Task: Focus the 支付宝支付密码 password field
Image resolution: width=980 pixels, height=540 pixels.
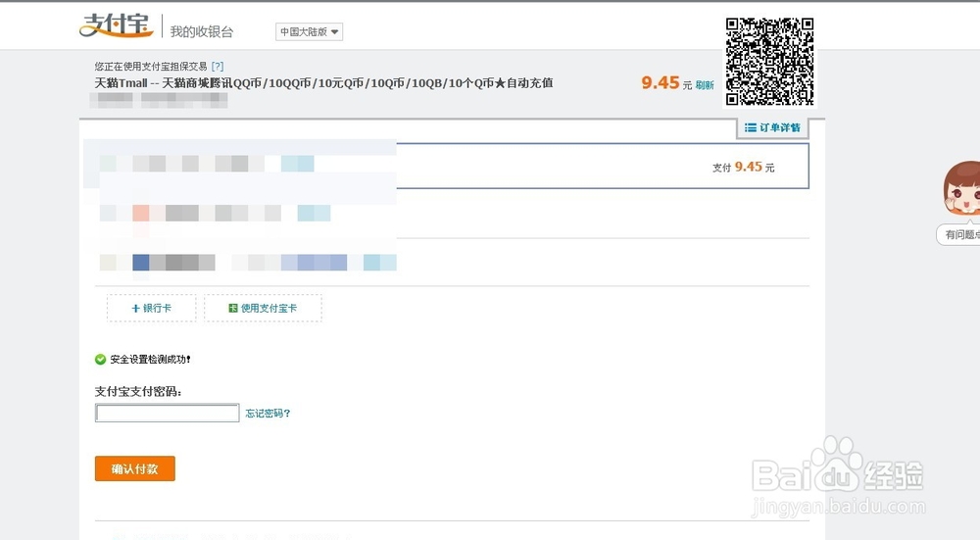Action: point(167,413)
